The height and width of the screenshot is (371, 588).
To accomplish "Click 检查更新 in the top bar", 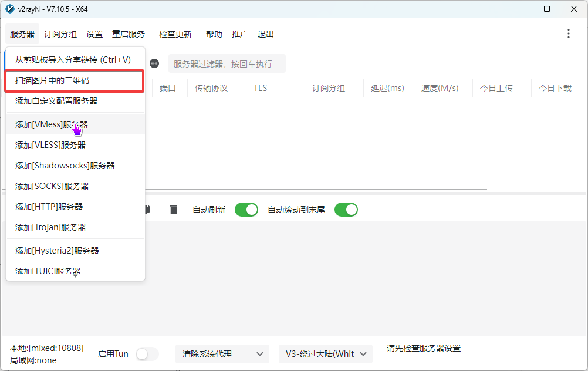I will click(x=175, y=34).
